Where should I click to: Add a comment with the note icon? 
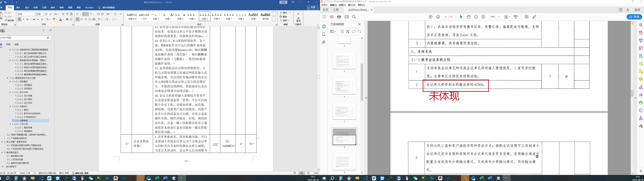(x=526, y=17)
